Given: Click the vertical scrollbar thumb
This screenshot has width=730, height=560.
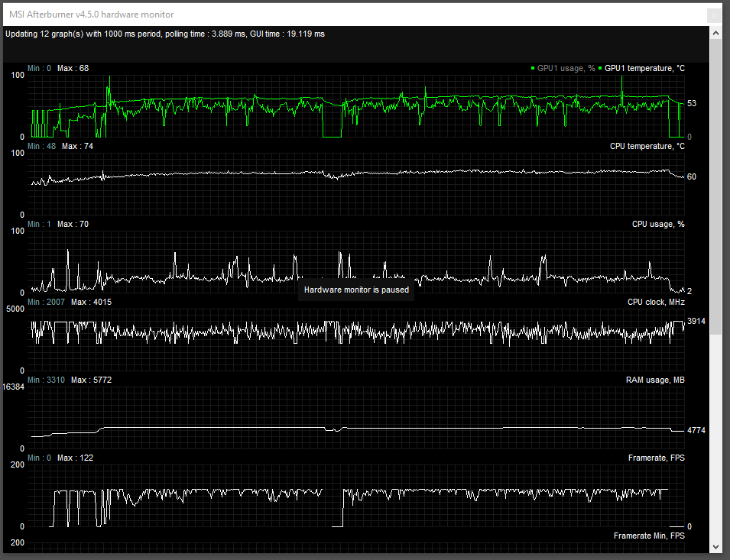Looking at the screenshot, I should click(715, 186).
